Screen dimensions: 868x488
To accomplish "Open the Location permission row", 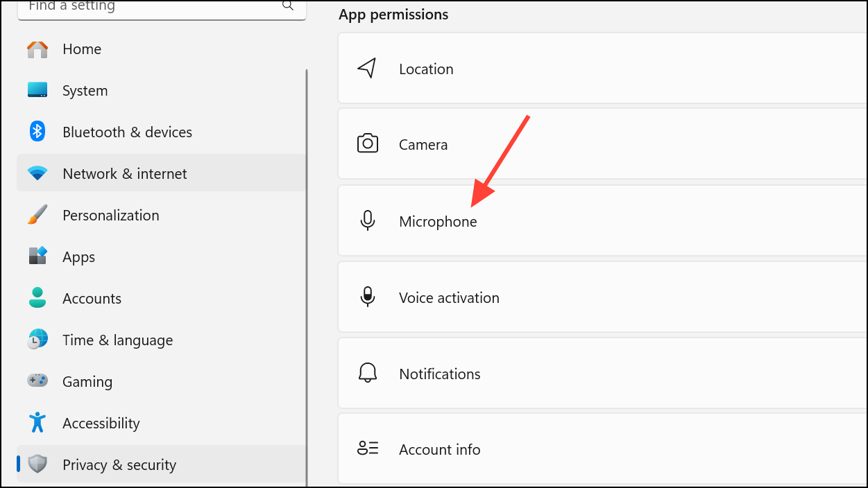I will pos(602,69).
